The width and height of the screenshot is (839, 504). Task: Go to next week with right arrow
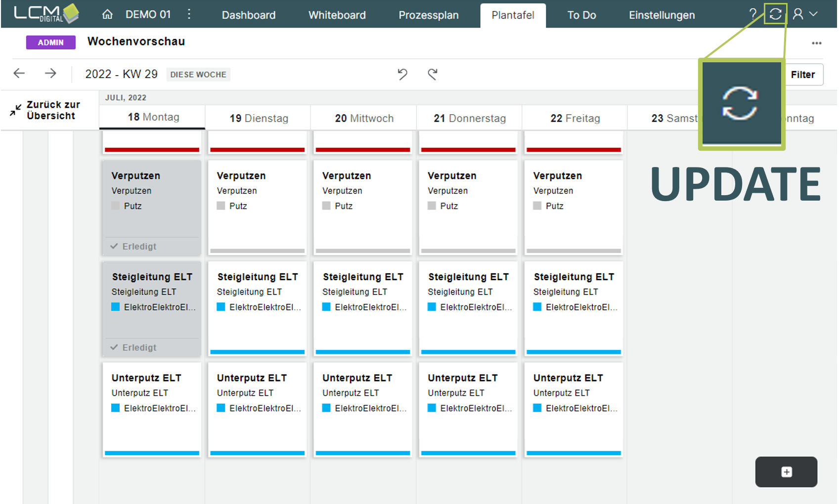(x=50, y=74)
